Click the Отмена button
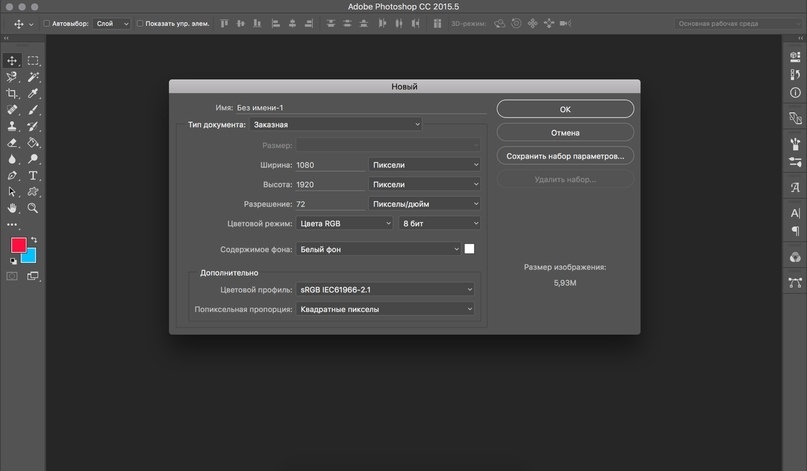The image size is (807, 471). tap(565, 133)
